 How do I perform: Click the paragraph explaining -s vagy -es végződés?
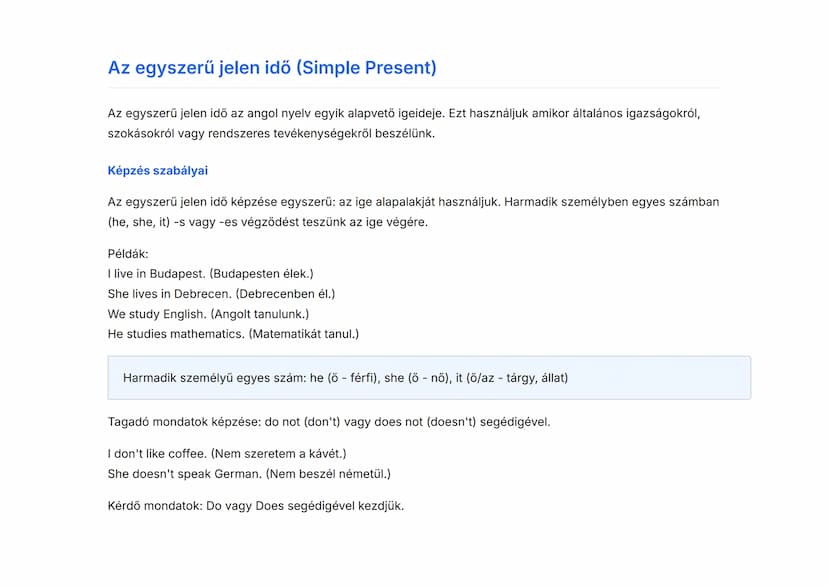coord(413,212)
